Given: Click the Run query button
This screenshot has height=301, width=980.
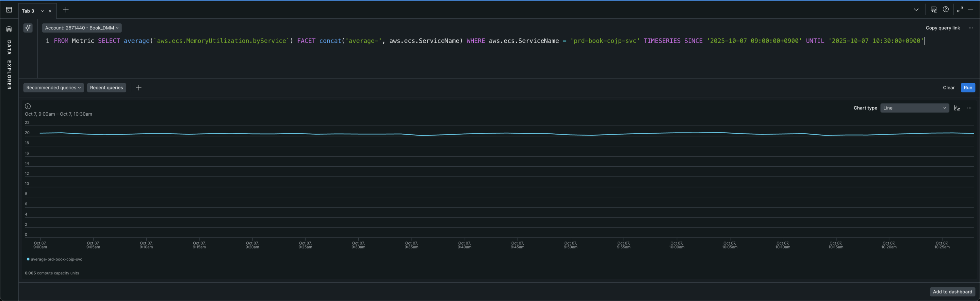Looking at the screenshot, I should (x=968, y=88).
